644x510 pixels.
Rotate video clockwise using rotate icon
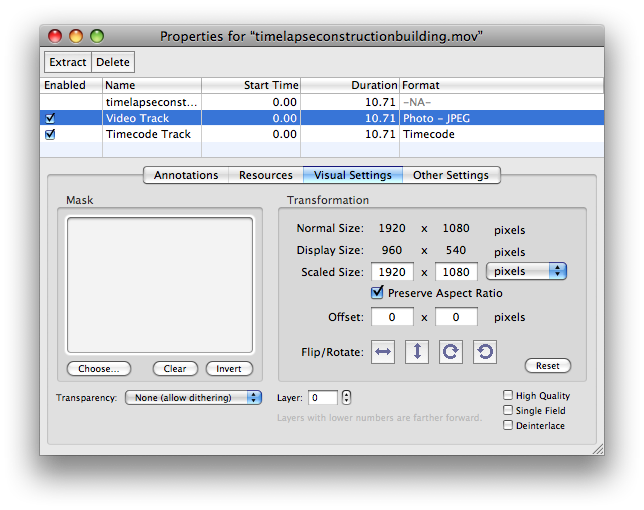(x=451, y=352)
